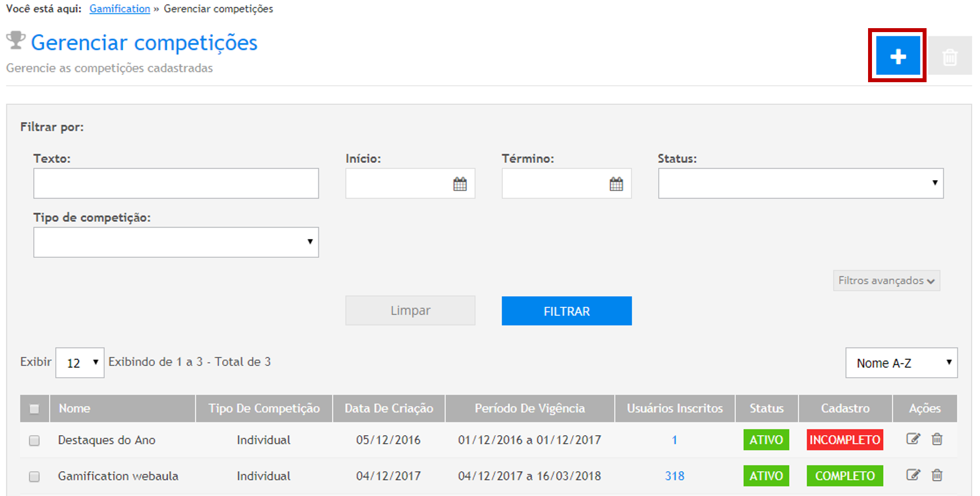Viewport: 980px width, 496px height.
Task: Edit the Gamification webaula competition
Action: pyautogui.click(x=912, y=475)
